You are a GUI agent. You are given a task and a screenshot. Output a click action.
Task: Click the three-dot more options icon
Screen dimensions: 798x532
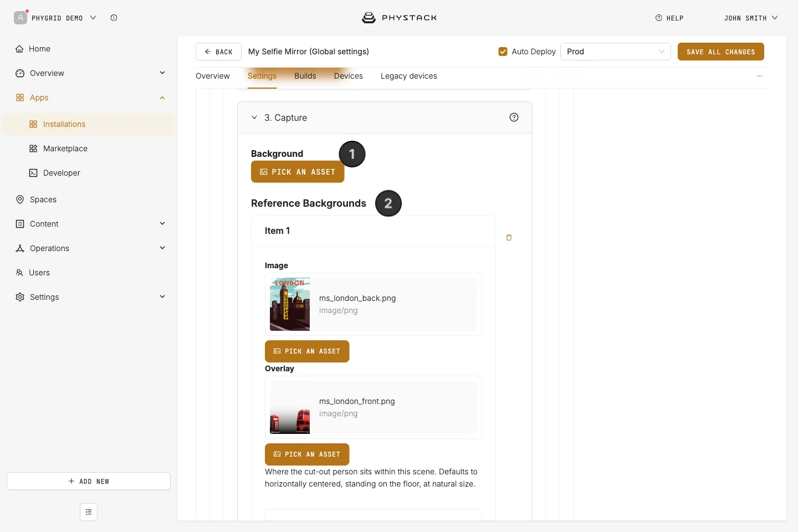[760, 76]
